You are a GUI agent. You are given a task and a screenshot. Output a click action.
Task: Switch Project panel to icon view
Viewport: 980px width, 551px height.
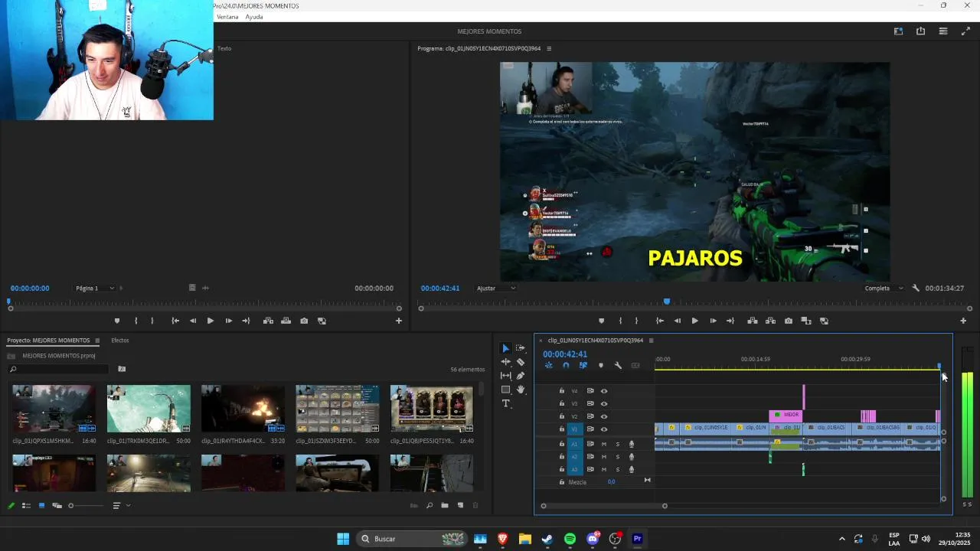click(x=41, y=506)
